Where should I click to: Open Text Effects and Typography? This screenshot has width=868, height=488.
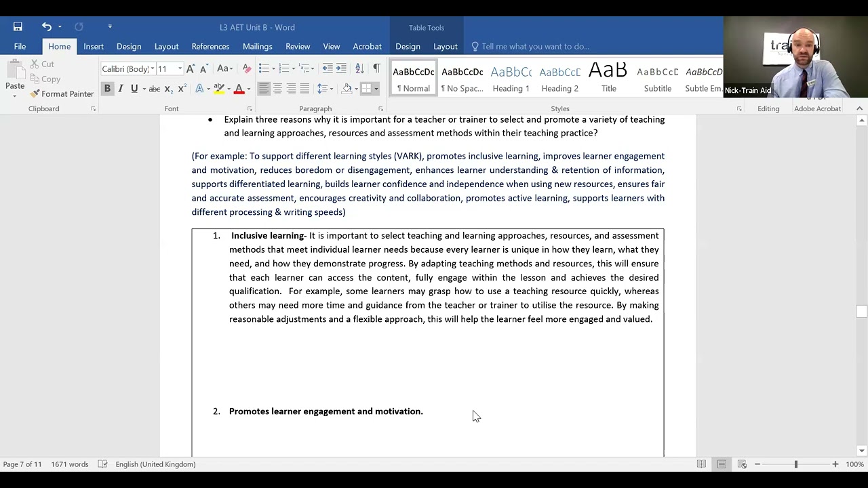click(x=199, y=89)
